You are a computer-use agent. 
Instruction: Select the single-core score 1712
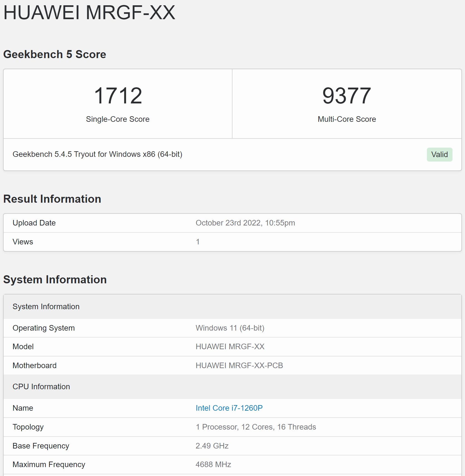118,96
